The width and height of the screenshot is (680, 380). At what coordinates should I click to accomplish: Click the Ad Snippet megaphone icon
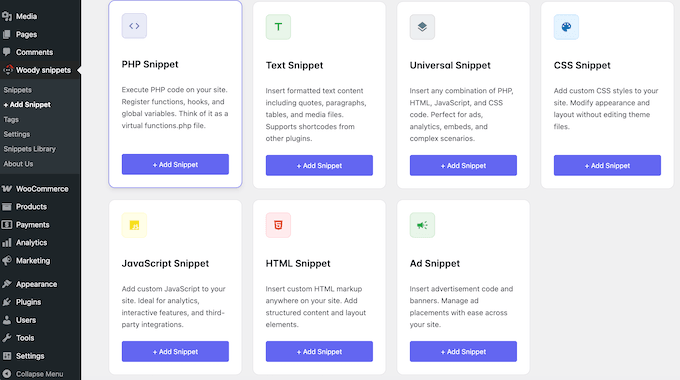click(x=422, y=225)
